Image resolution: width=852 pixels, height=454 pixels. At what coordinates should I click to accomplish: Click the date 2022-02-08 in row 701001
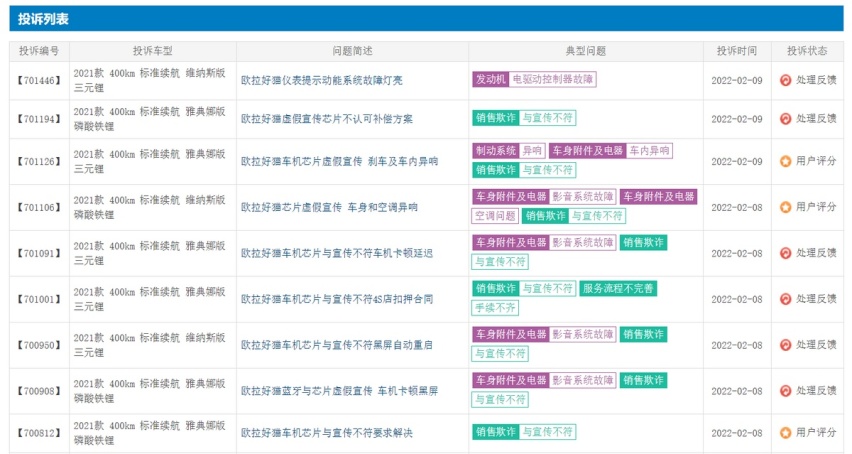pos(737,299)
